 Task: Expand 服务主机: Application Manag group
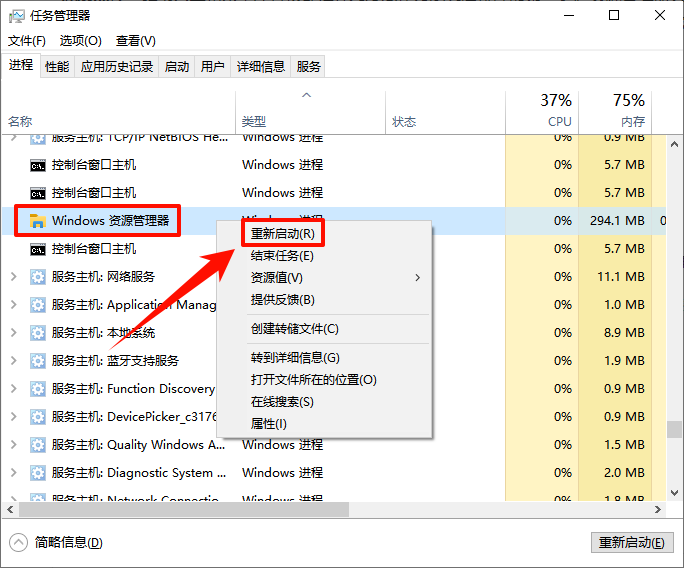[x=14, y=305]
